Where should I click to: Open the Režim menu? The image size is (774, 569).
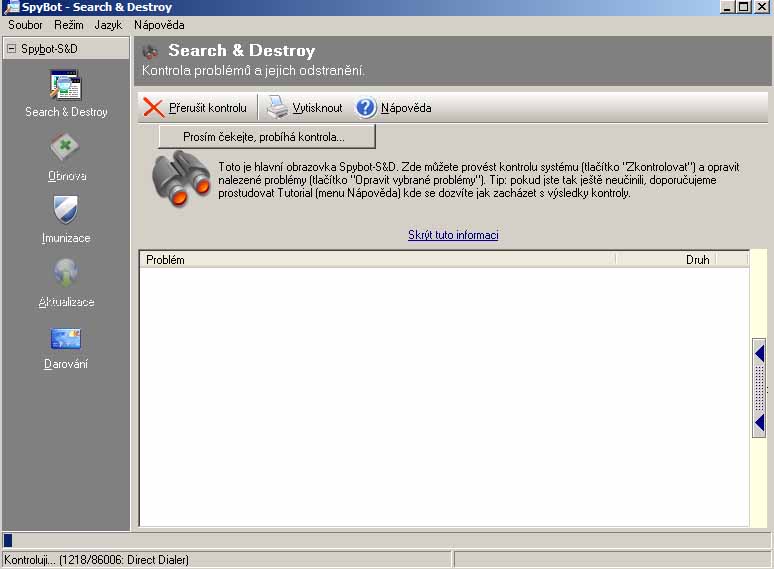(x=67, y=25)
